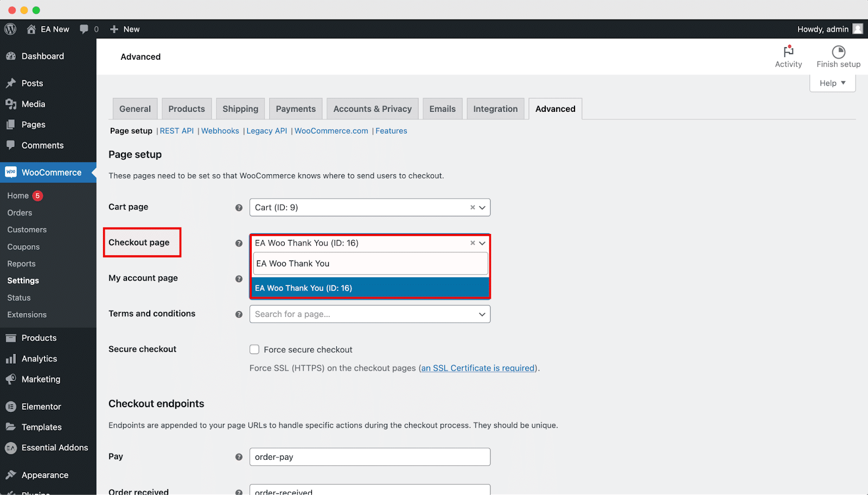Screen dimensions: 868x495
Task: Open the Activity panel
Action: 788,56
